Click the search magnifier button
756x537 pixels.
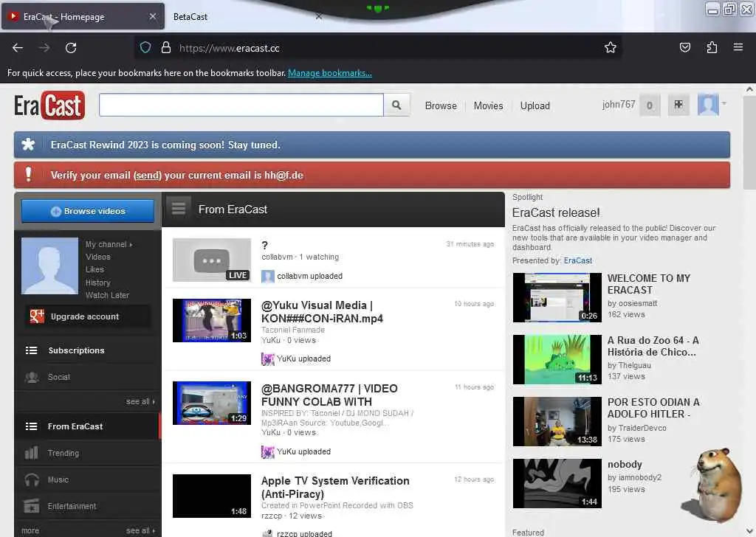click(x=396, y=105)
